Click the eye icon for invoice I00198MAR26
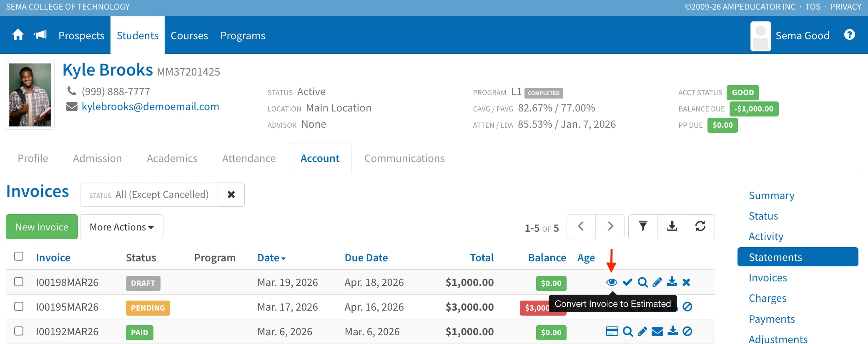The height and width of the screenshot is (344, 868). point(612,282)
